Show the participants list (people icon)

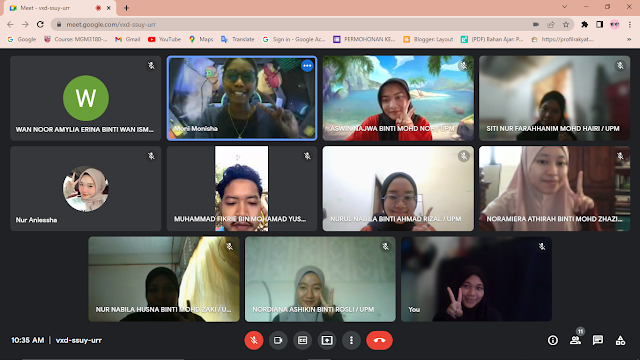click(576, 340)
